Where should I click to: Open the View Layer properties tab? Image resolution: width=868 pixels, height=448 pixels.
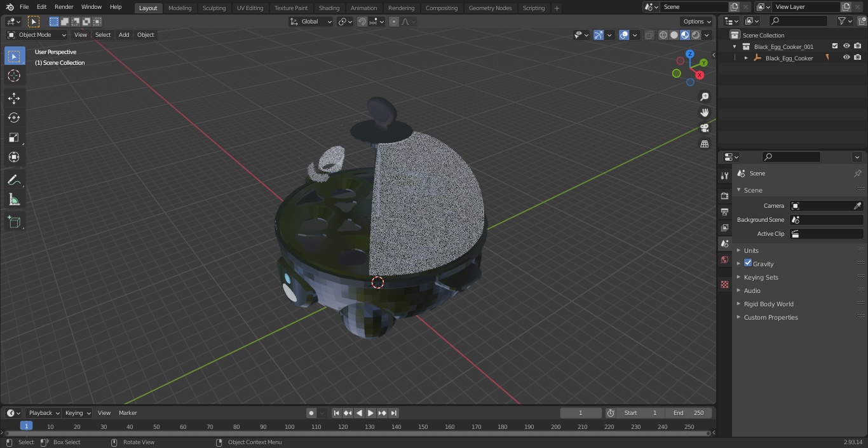coord(724,227)
